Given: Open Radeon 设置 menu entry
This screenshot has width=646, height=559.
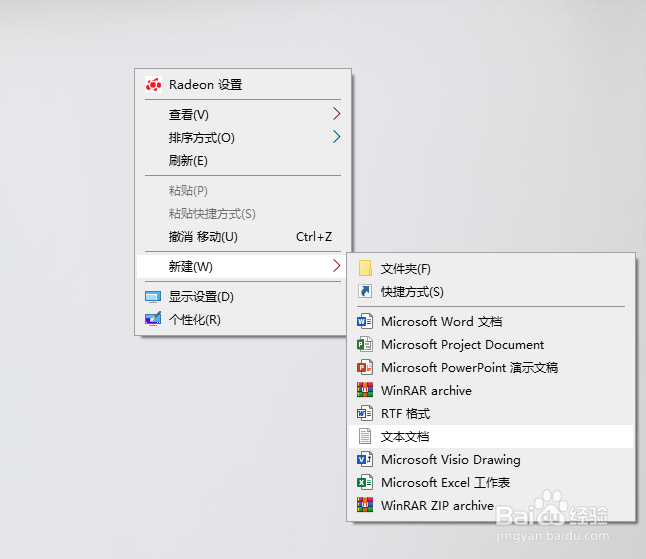Looking at the screenshot, I should pyautogui.click(x=243, y=84).
